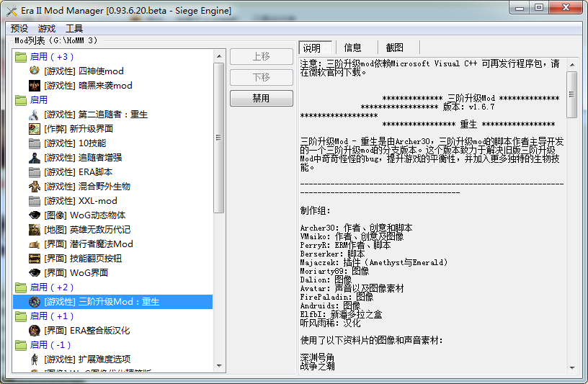Select the ERA整合版汉化 mod icon
588x384 pixels.
(x=35, y=331)
